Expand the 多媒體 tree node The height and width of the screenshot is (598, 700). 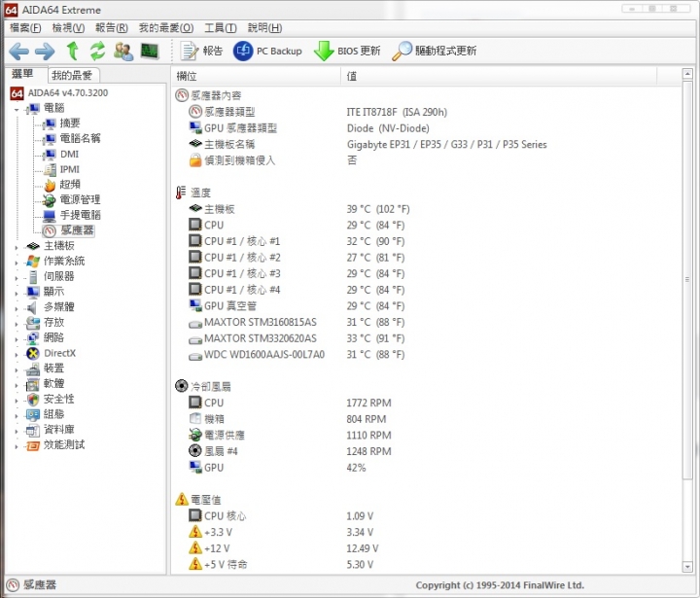[x=17, y=308]
